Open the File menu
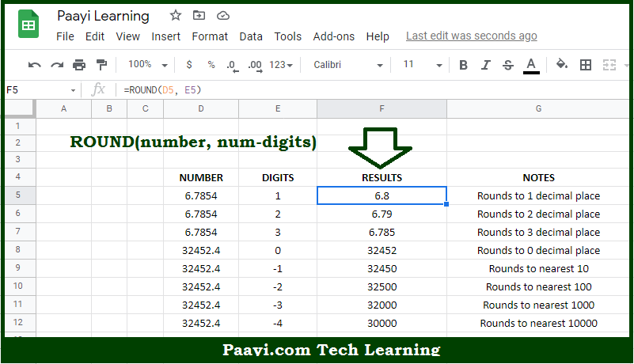 (65, 36)
